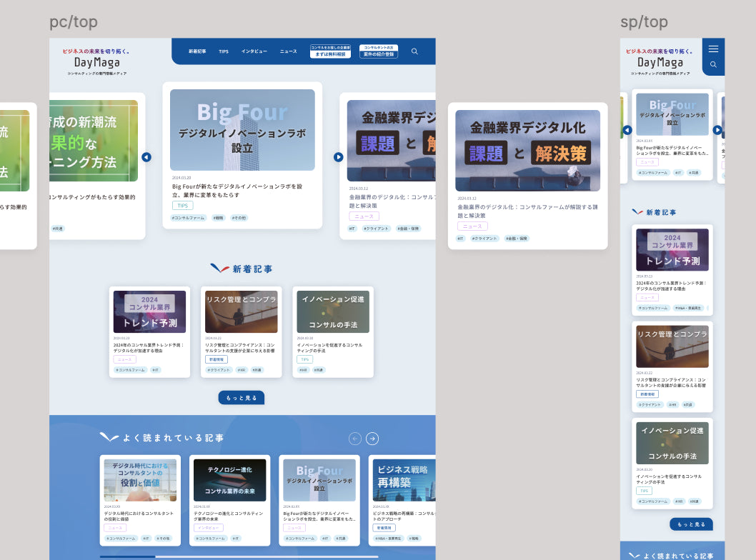Tap the search icon in the mobile header
Image resolution: width=756 pixels, height=560 pixels.
(x=713, y=64)
